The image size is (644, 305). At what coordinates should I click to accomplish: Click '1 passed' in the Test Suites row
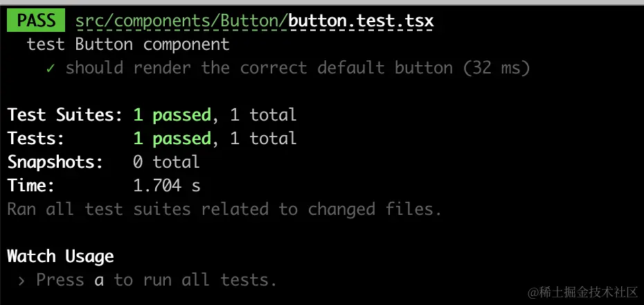pyautogui.click(x=172, y=115)
